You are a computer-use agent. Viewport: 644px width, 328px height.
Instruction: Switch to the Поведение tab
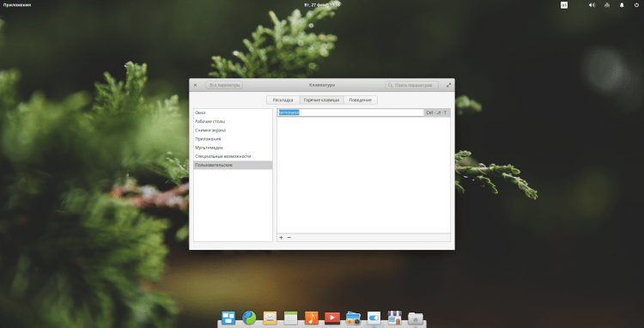tap(361, 100)
